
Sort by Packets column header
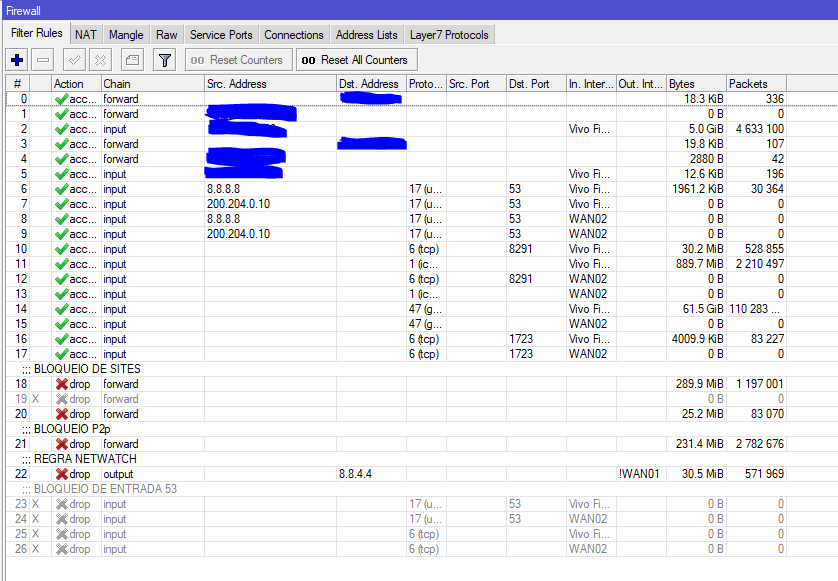pos(756,84)
